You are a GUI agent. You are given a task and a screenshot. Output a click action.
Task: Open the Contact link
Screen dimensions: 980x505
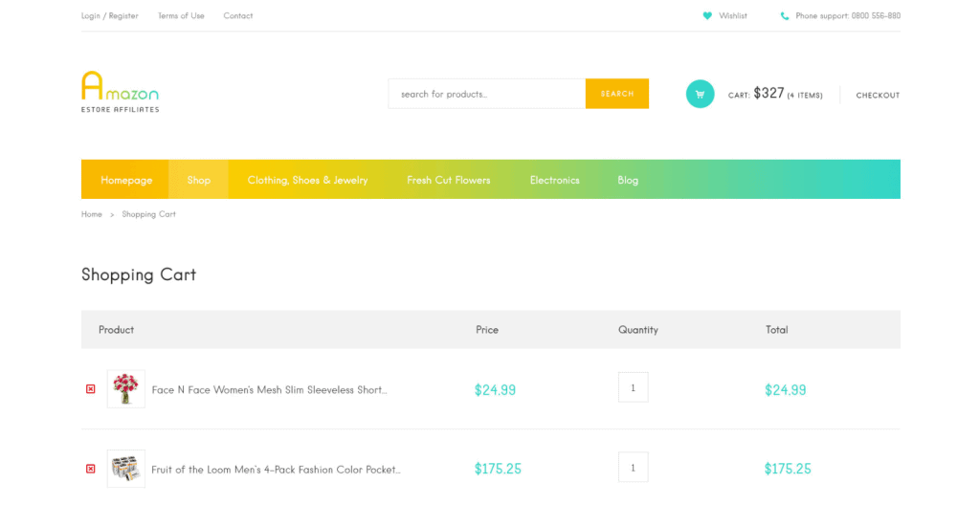pyautogui.click(x=238, y=15)
